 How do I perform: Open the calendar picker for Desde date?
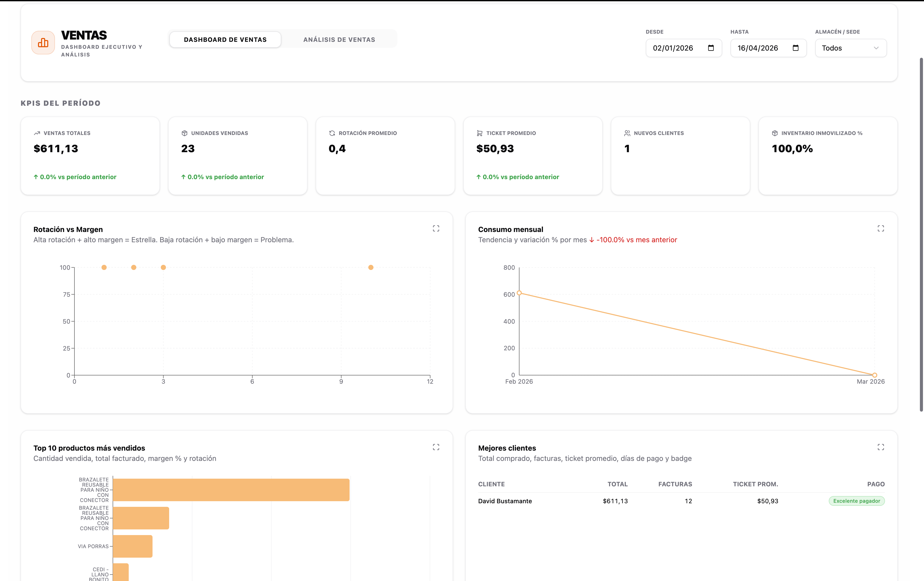tap(711, 48)
